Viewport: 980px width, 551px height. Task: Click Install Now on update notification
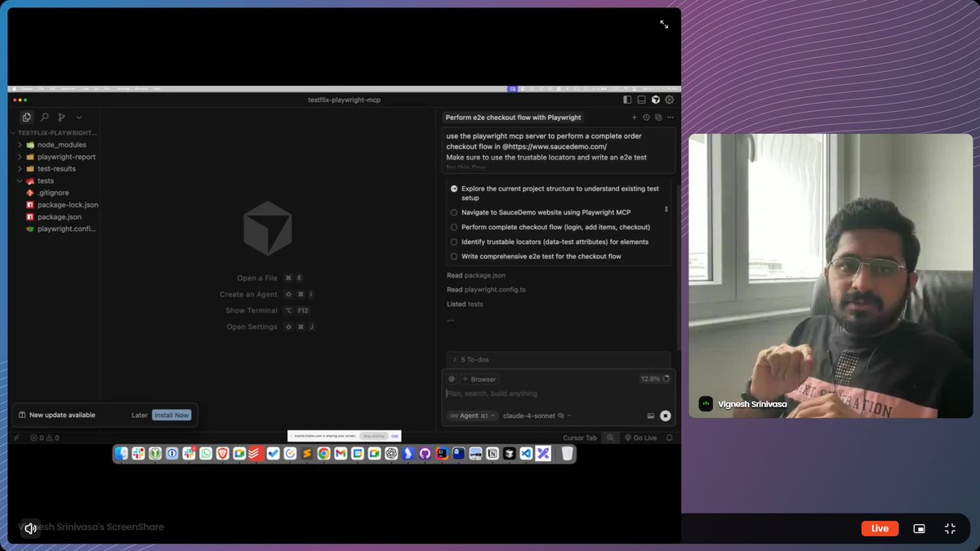click(171, 415)
